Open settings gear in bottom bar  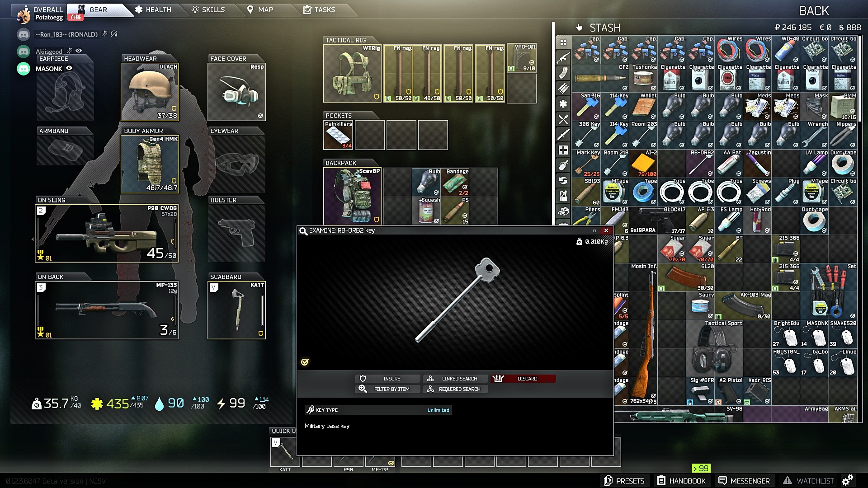click(x=848, y=480)
